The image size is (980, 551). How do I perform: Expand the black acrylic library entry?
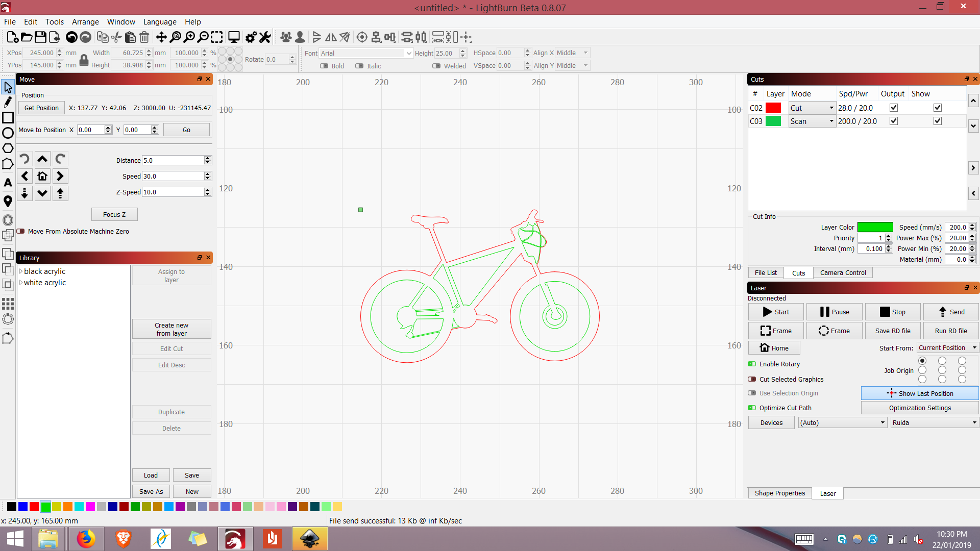point(21,271)
